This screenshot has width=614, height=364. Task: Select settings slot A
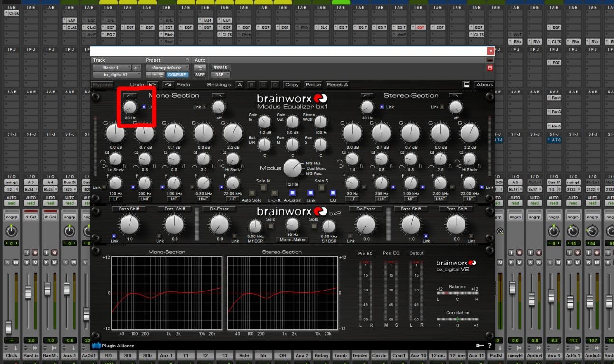[240, 84]
